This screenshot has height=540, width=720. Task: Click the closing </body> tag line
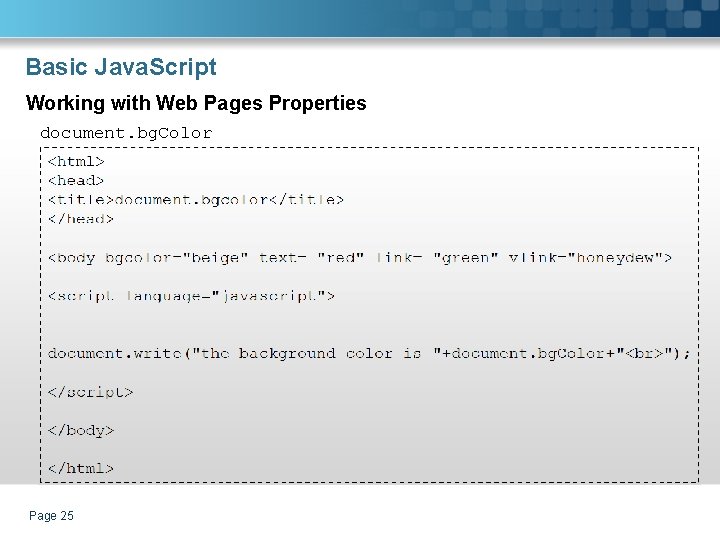[81, 430]
